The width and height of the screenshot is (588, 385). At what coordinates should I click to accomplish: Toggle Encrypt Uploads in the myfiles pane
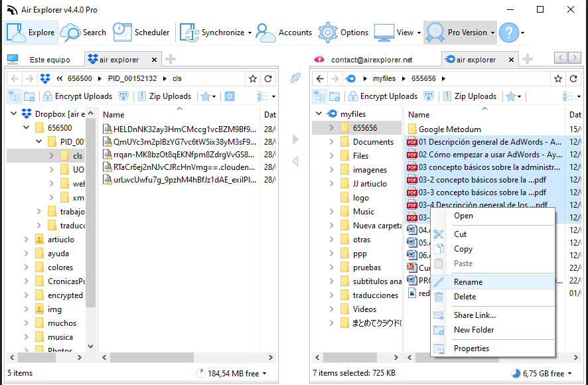383,96
